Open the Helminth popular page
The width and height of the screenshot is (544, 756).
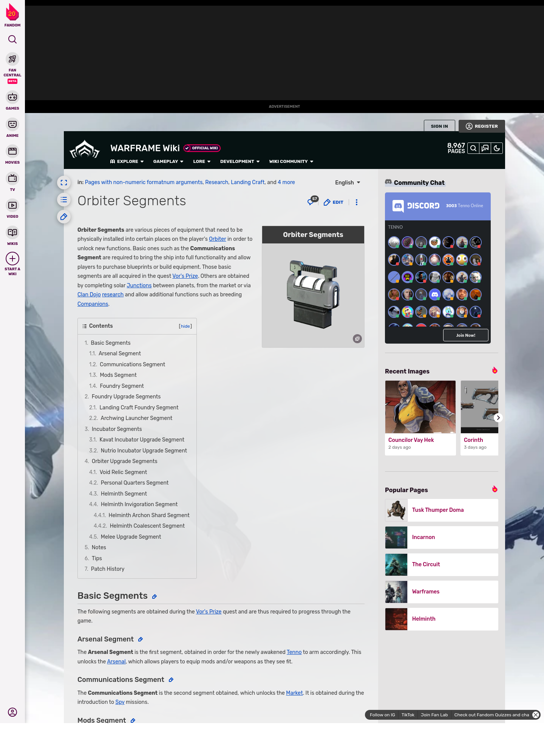pyautogui.click(x=442, y=619)
